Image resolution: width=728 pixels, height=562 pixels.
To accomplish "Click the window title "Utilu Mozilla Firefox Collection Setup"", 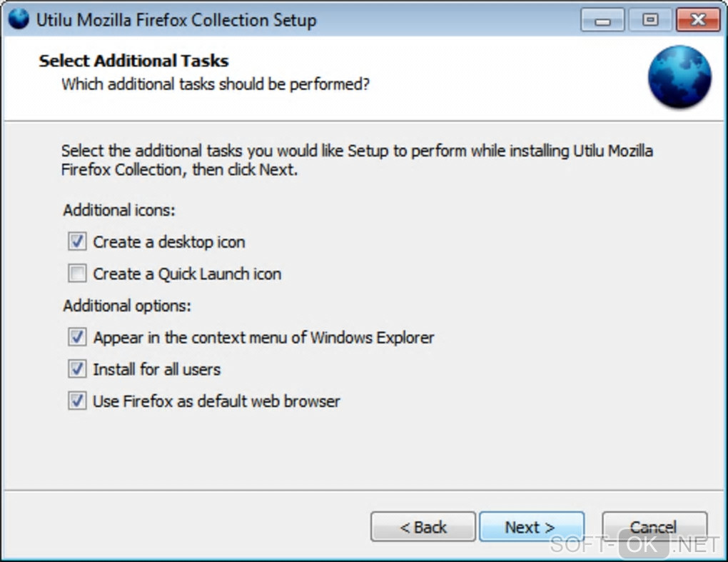I will [176, 20].
